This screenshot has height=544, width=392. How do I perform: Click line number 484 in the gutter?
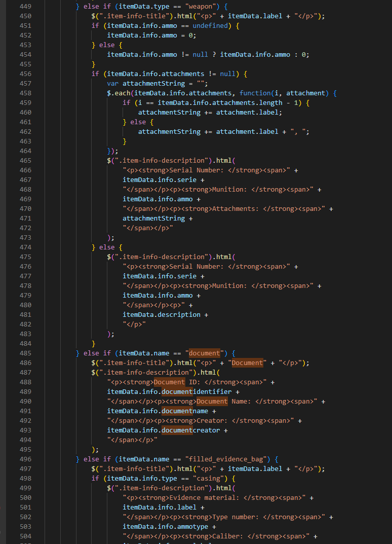(x=25, y=343)
